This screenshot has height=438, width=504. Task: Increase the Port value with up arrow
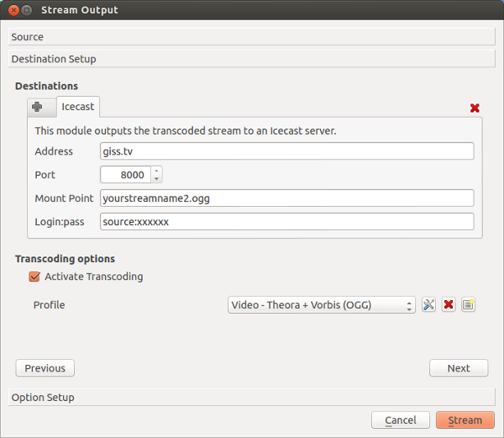[157, 171]
